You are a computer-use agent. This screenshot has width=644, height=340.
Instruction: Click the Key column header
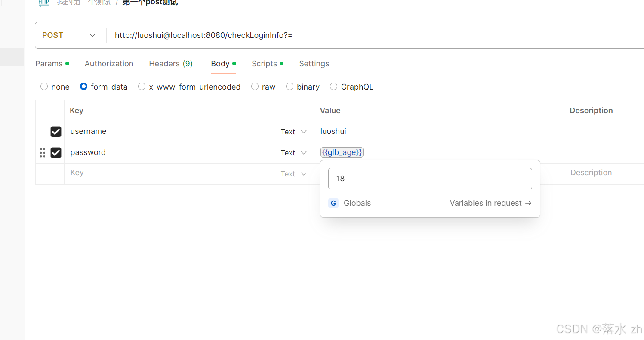(77, 111)
